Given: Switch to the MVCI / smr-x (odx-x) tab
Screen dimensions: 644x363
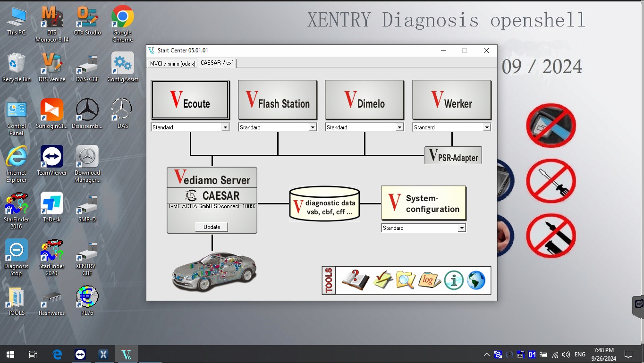Looking at the screenshot, I should [172, 63].
